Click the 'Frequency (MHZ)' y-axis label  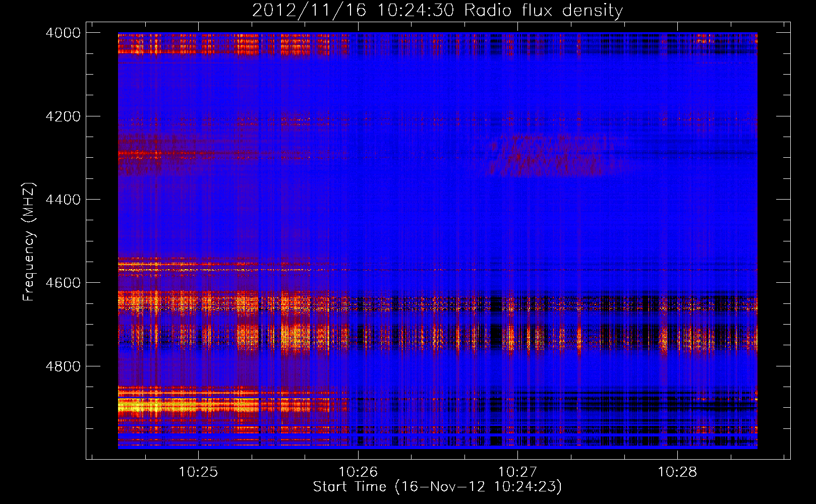click(x=29, y=242)
